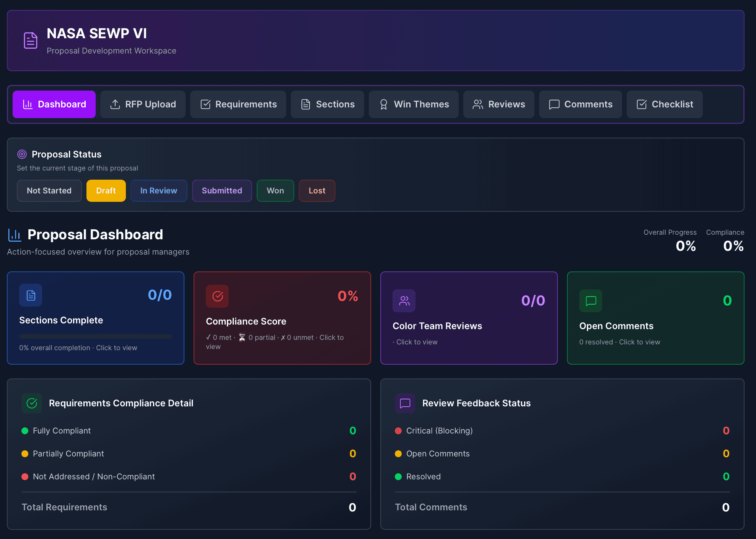Click the Open Comments chat icon

[x=590, y=301]
